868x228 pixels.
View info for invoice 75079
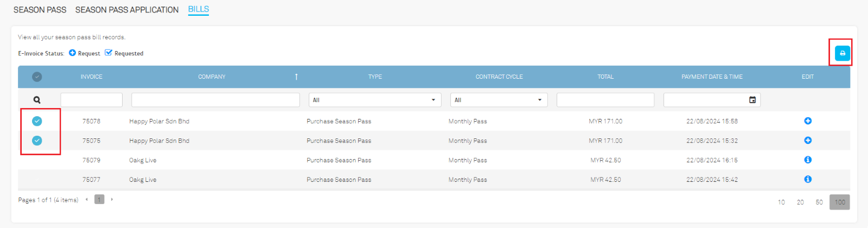coord(807,160)
